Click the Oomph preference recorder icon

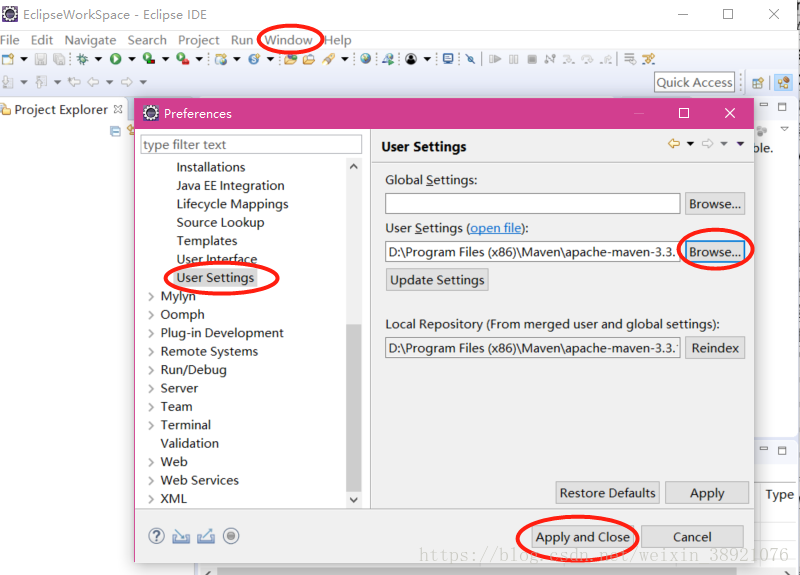[x=231, y=536]
